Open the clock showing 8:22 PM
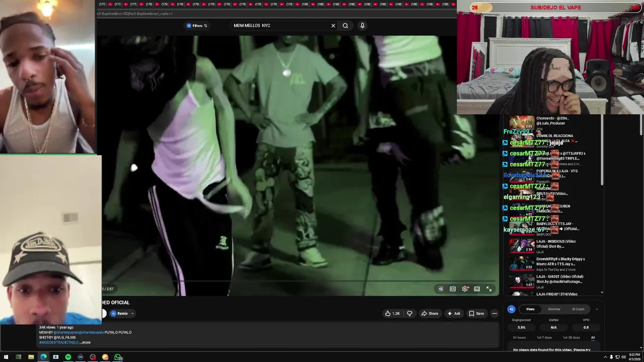644x362 pixels. pos(635,357)
